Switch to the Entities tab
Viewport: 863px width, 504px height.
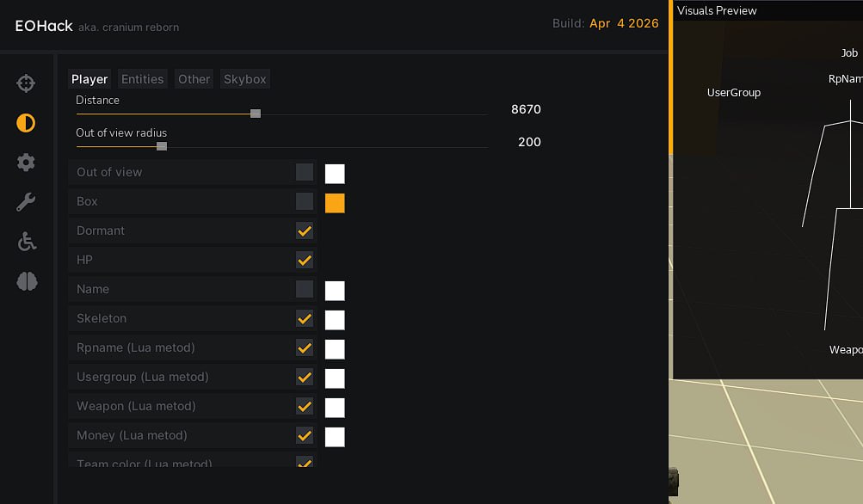tap(142, 79)
